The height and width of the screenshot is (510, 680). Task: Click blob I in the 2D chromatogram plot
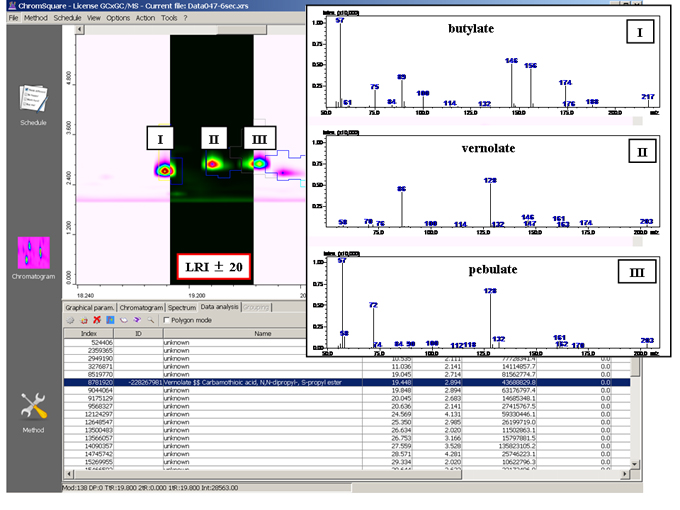coord(164,170)
